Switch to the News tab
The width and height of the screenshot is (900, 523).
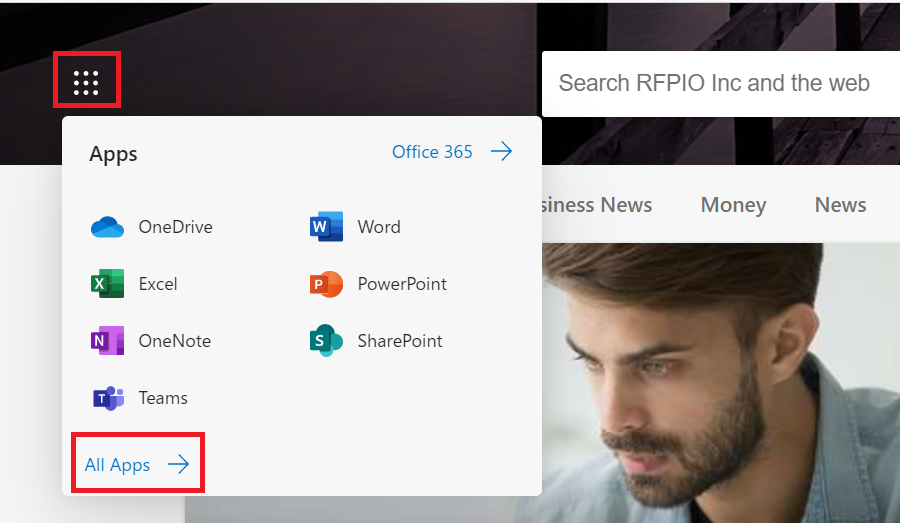click(840, 205)
